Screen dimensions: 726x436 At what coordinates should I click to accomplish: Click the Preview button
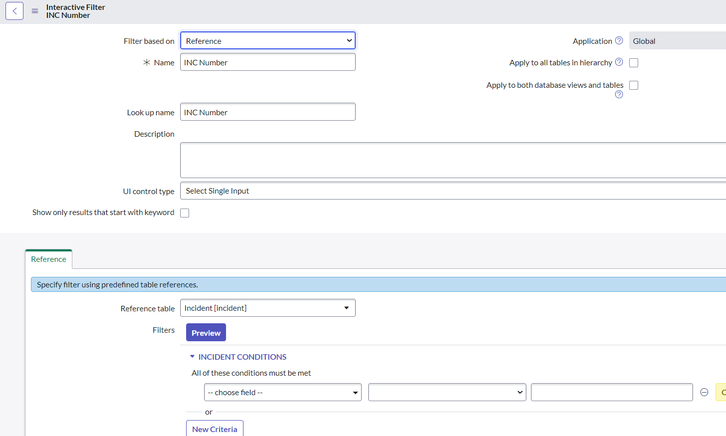click(206, 333)
